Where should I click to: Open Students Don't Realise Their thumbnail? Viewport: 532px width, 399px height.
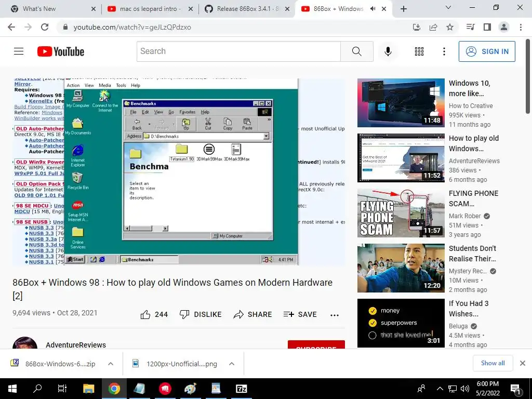(x=401, y=268)
